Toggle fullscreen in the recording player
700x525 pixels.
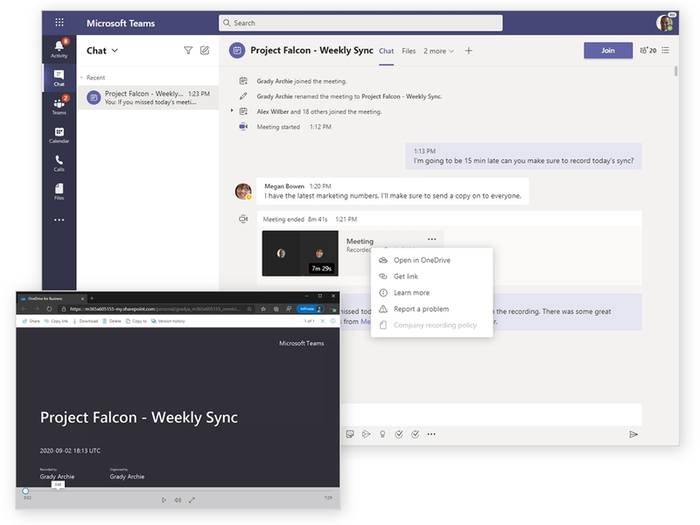click(x=192, y=500)
